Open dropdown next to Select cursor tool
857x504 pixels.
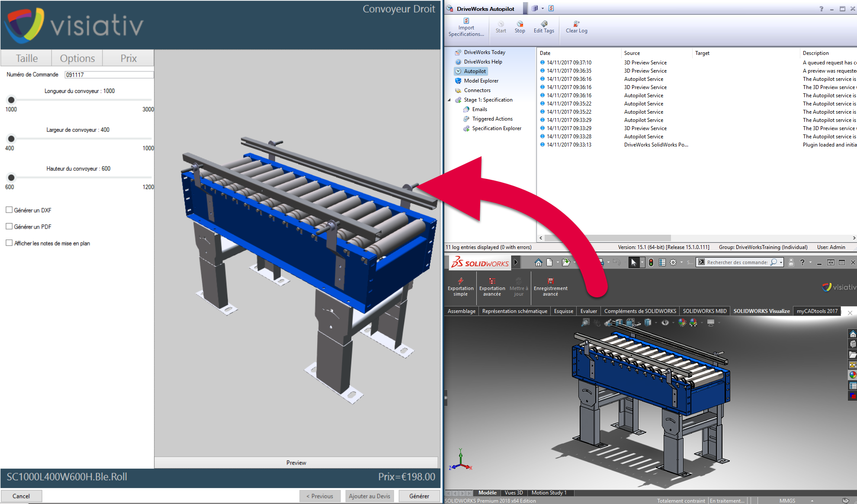(x=642, y=262)
